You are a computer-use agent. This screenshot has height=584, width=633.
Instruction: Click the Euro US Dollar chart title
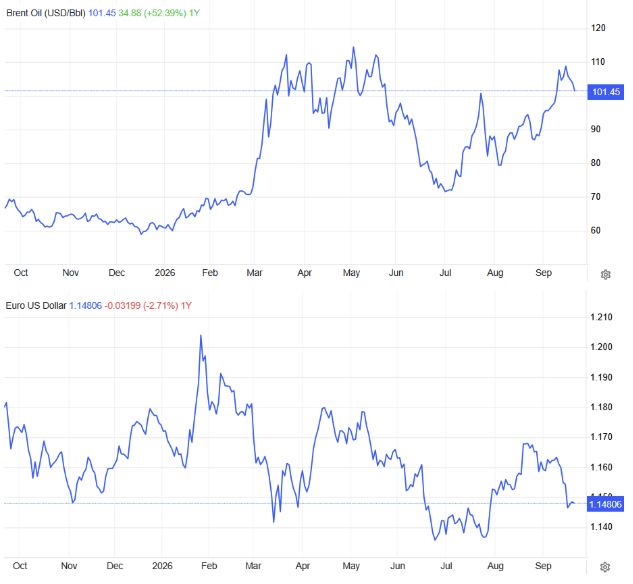(x=36, y=306)
